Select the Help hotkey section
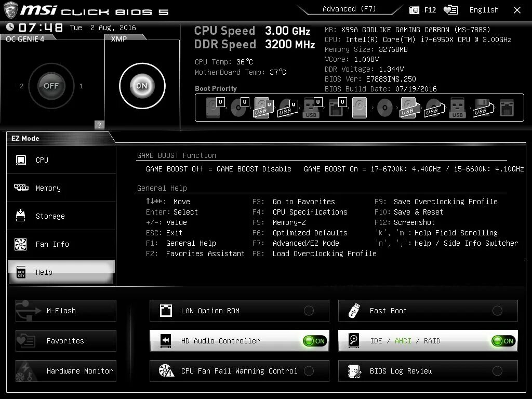Image resolution: width=532 pixels, height=399 pixels. point(61,272)
